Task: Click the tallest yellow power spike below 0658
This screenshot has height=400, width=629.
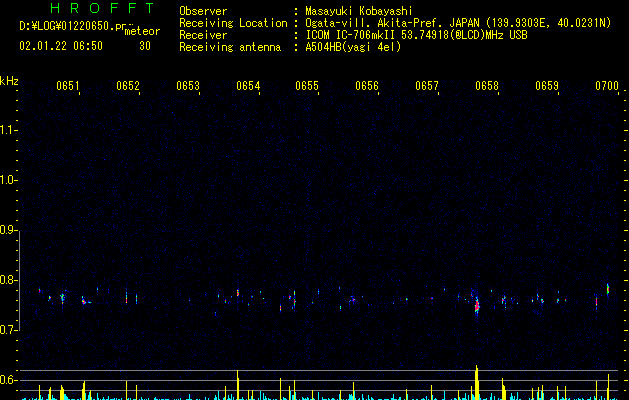Action: [x=477, y=382]
